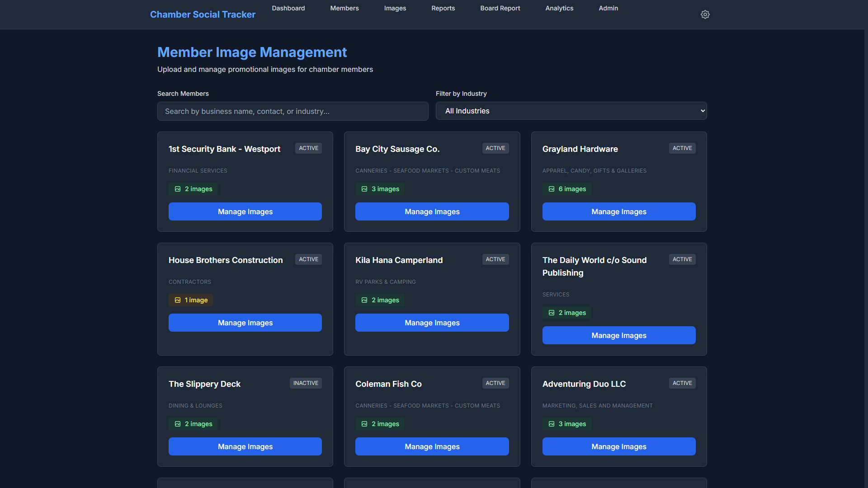This screenshot has height=488, width=868.
Task: Manage Images for 1st Security Bank - Westport
Action: click(x=245, y=211)
